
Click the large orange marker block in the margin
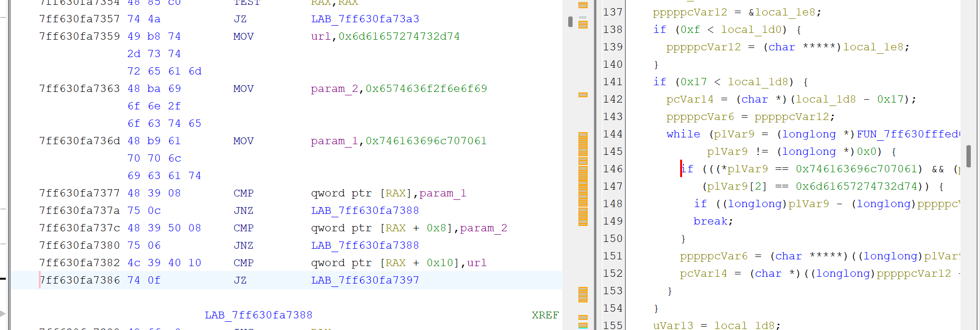click(583, 179)
